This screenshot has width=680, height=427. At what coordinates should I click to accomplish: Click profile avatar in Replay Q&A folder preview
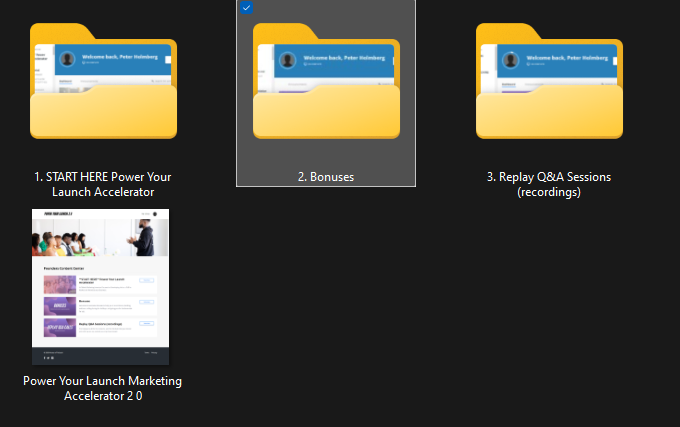click(x=511, y=59)
